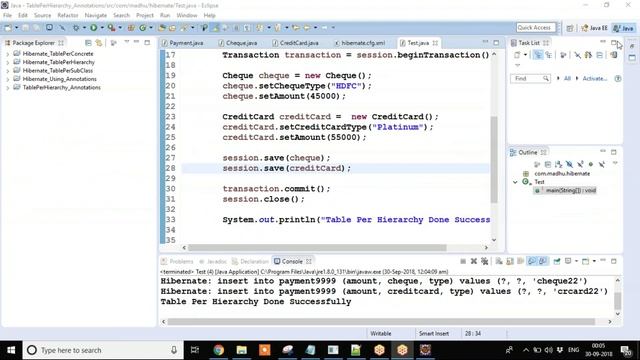The image size is (640, 360).
Task: Click Task View icon on the taskbar
Action: 195,350
